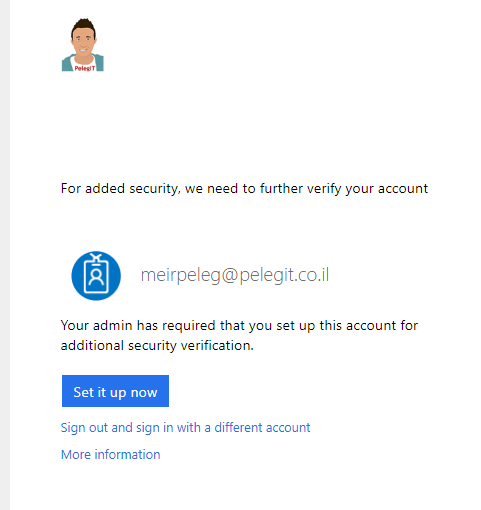Click the PelegIT cartoon avatar logo
Viewport: 481px width, 510px height.
(x=83, y=45)
